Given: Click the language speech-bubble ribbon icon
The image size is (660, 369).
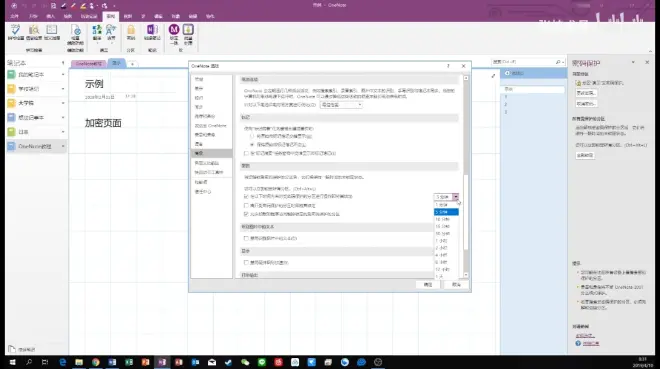Looking at the screenshot, I should pyautogui.click(x=111, y=30).
